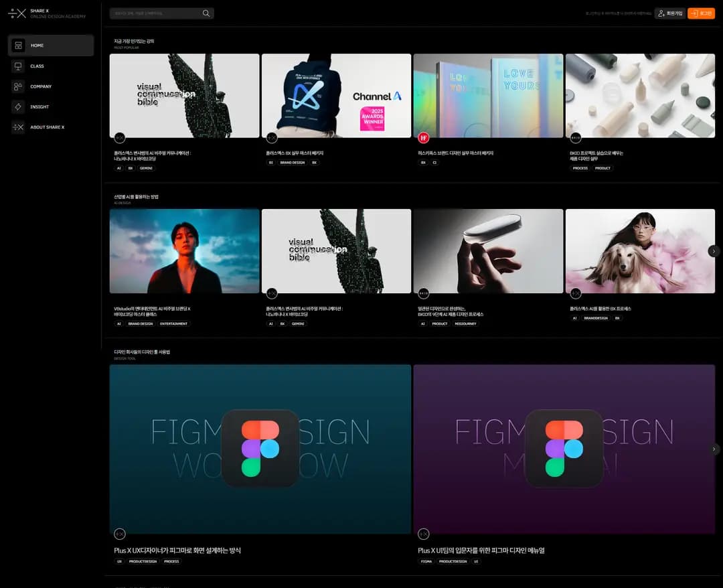This screenshot has height=588, width=723.
Task: Click the red HF badge on Love Yourself card
Action: [x=423, y=137]
